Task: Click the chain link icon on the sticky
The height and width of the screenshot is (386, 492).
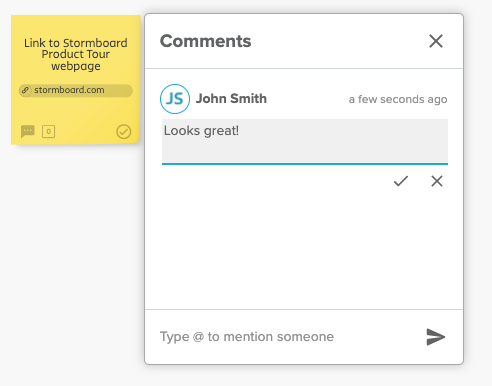Action: click(25, 90)
